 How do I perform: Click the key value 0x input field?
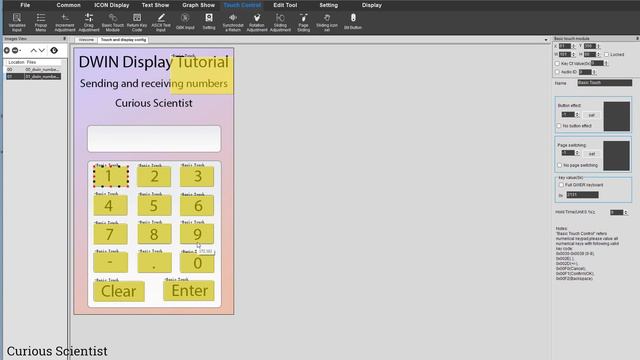click(582, 195)
